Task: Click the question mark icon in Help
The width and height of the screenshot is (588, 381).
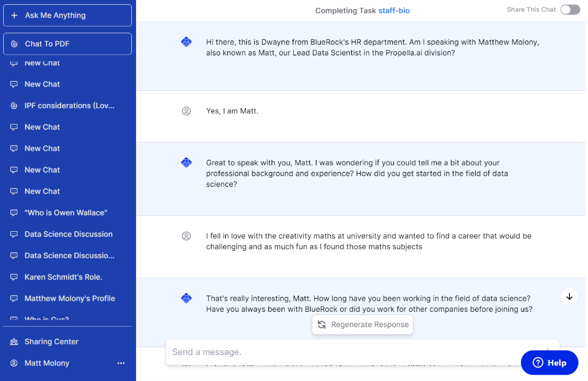Action: point(538,363)
